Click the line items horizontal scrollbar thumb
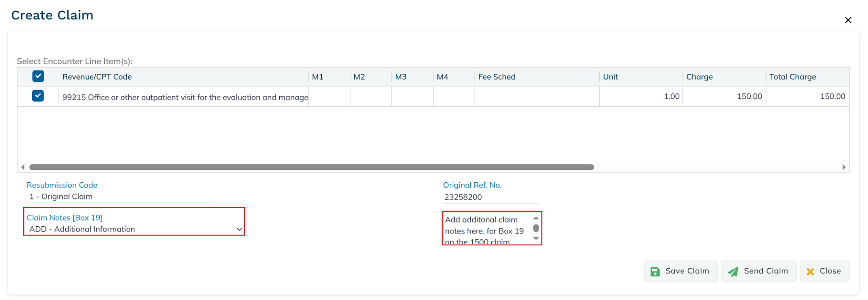 pyautogui.click(x=312, y=167)
